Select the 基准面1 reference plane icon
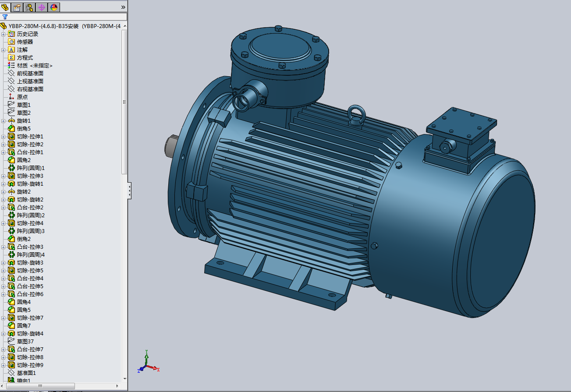The image size is (571, 392). [12, 373]
